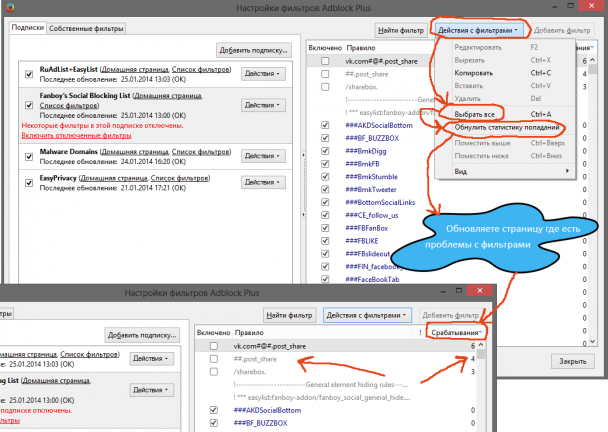Expand Действия dropdown for Malware Domains
The width and height of the screenshot is (608, 432).
coord(263,156)
